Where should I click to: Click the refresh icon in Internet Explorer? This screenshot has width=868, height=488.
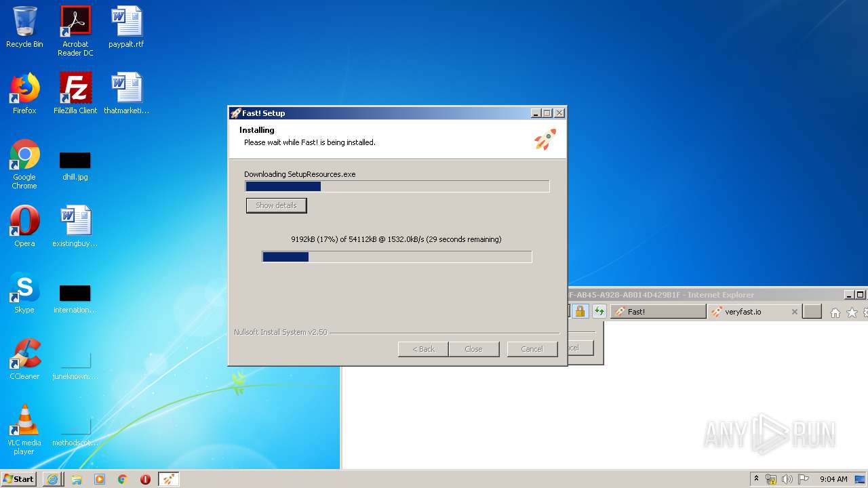click(x=599, y=311)
